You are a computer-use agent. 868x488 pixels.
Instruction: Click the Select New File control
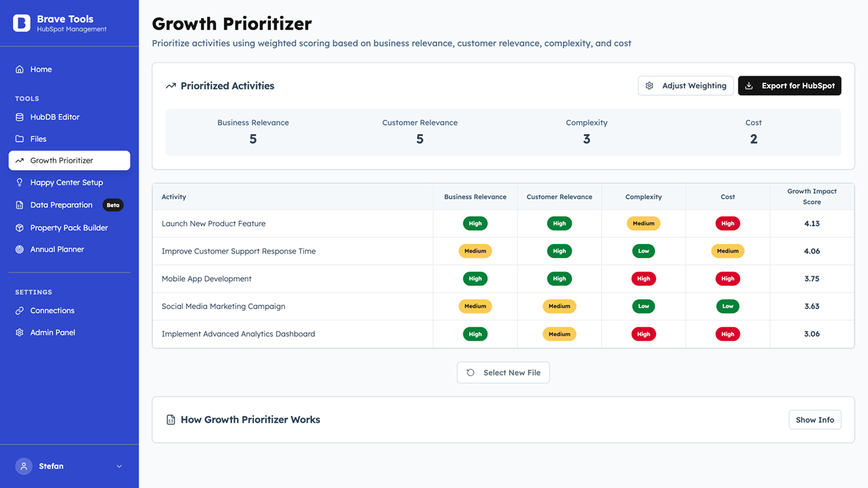pyautogui.click(x=503, y=372)
